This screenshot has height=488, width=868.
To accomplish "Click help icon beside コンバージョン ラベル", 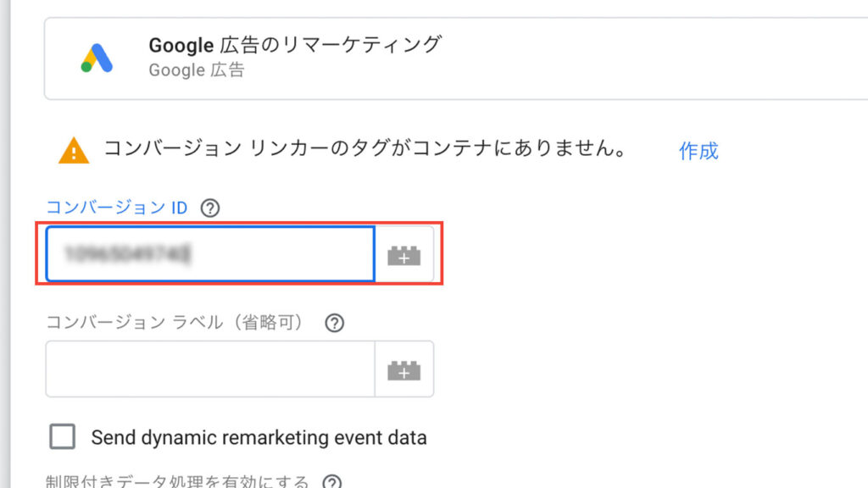I will click(x=334, y=323).
